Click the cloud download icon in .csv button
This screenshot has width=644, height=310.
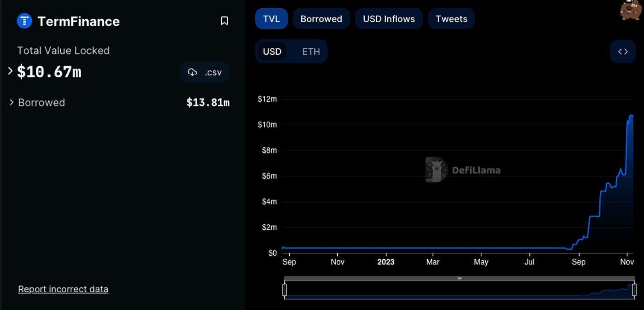[x=192, y=72]
